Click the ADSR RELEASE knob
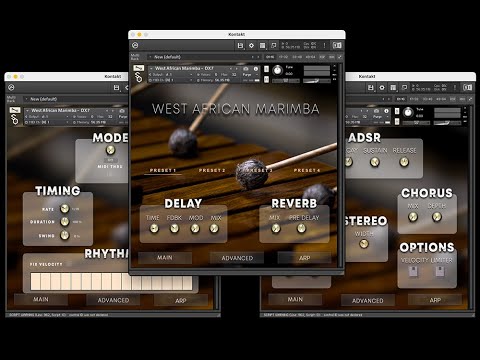This screenshot has width=480, height=360. point(404,162)
